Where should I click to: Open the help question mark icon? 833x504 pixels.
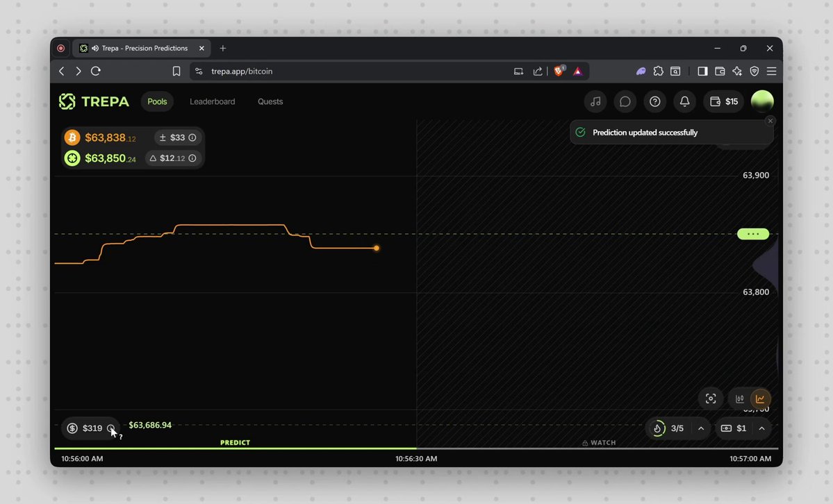point(654,101)
